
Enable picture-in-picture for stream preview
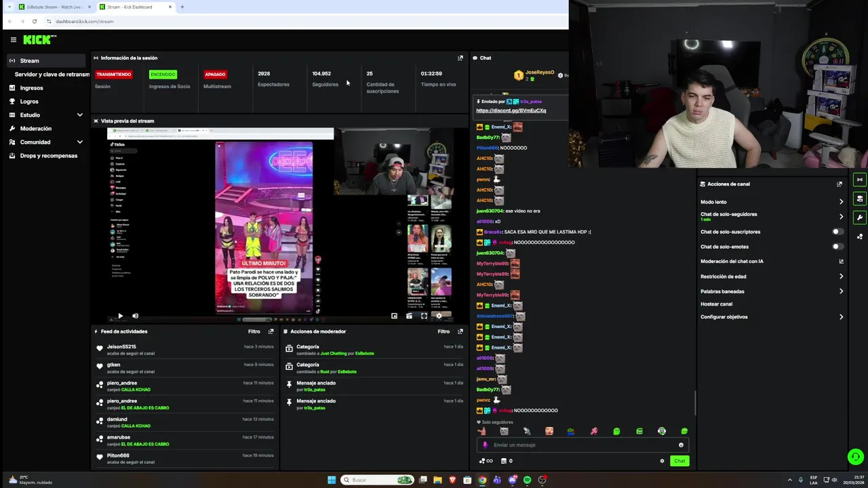click(x=394, y=316)
